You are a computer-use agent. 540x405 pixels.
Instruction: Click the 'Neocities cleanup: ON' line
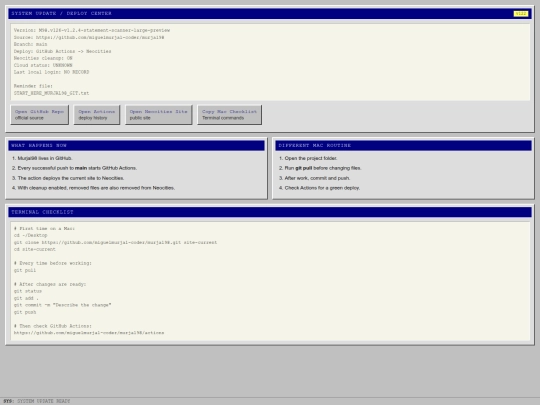click(43, 58)
